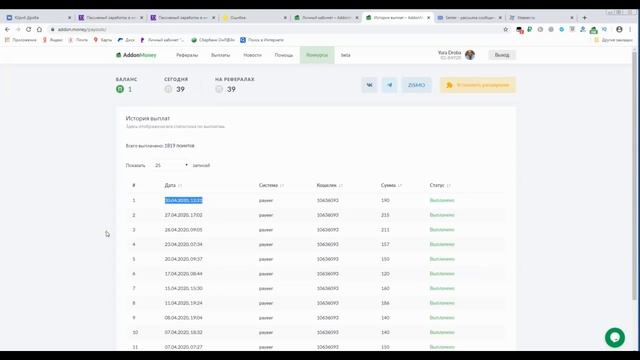Sort table by Статус column arrows
This screenshot has height=360, width=640.
(x=449, y=185)
